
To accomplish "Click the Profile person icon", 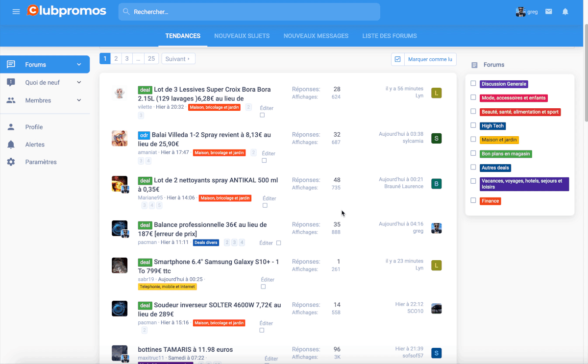I will click(11, 127).
